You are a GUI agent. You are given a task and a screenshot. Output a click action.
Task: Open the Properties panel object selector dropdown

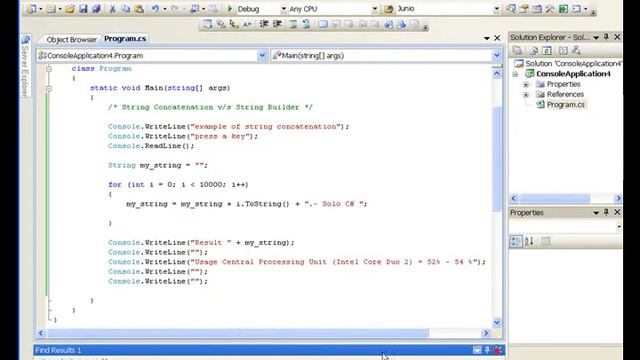(x=619, y=227)
